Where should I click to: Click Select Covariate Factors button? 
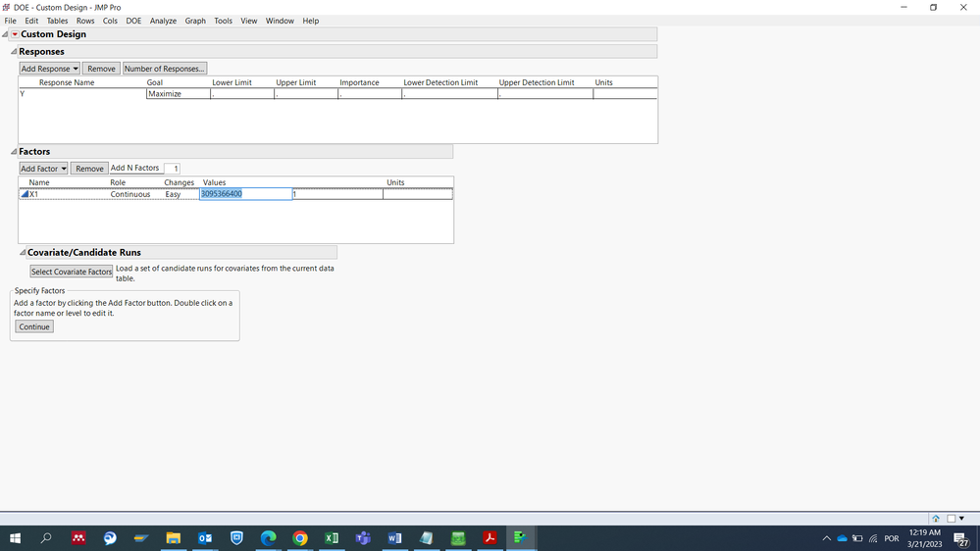pyautogui.click(x=72, y=272)
